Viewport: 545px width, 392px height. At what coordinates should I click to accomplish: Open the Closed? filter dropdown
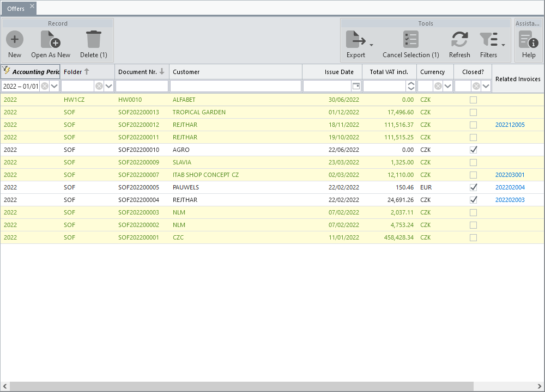coord(486,86)
